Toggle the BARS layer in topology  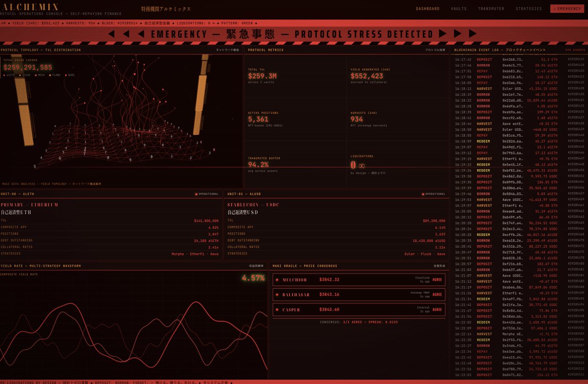point(70,75)
